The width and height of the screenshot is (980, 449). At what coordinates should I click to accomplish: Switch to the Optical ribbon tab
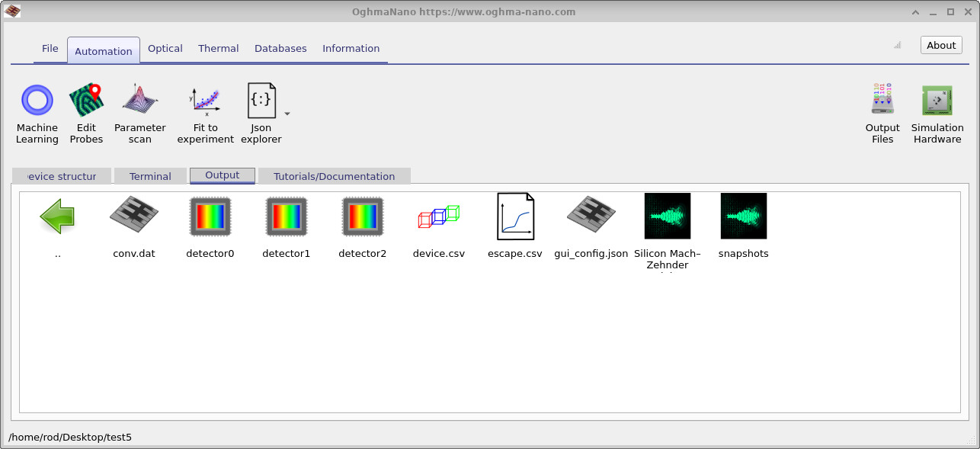click(165, 48)
